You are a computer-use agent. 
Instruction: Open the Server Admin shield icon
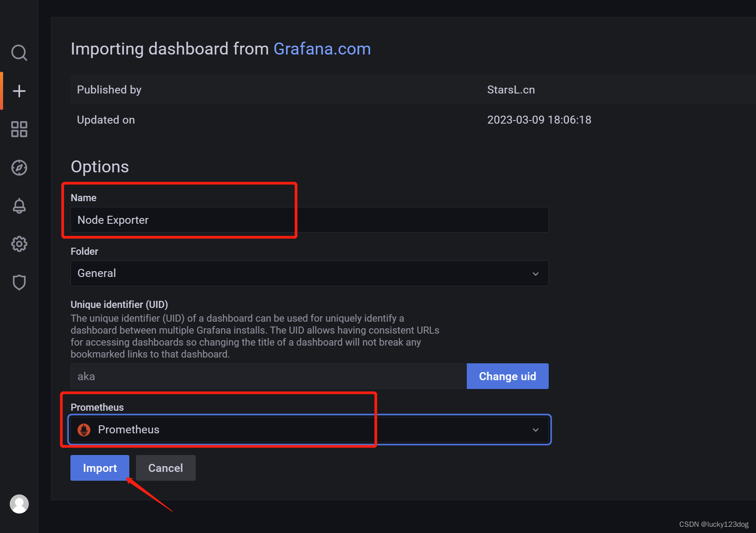pos(19,282)
